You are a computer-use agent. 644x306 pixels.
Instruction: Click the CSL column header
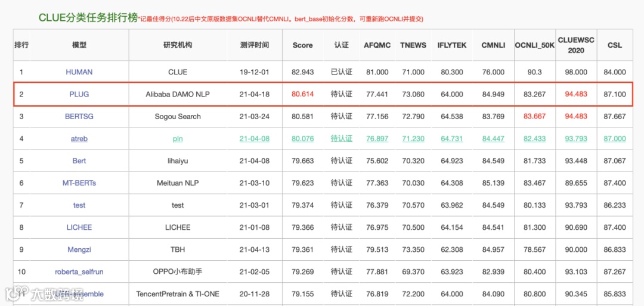615,45
